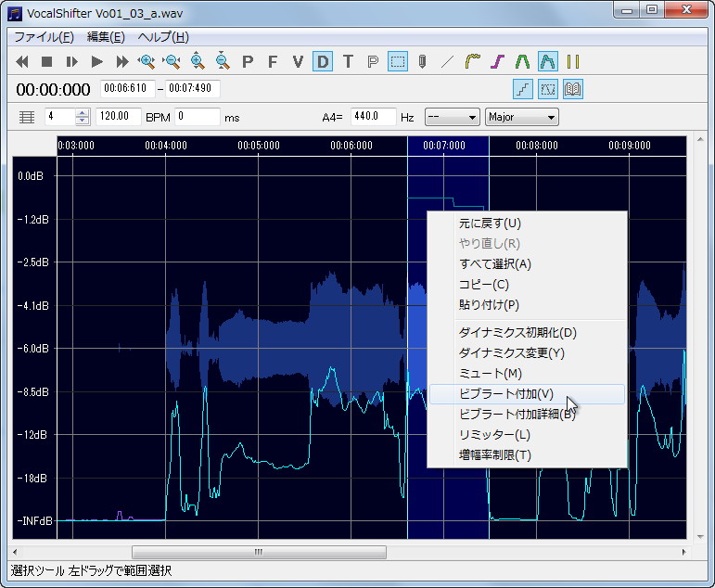
Task: Select the magenta S-curve tool
Action: 497,61
